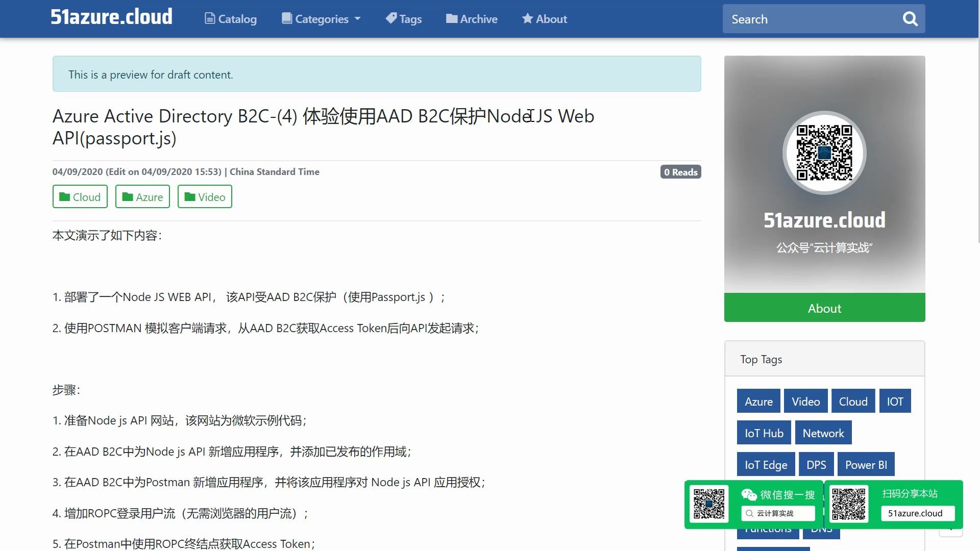Click the step about 增加ROPC登录用户流
The height and width of the screenshot is (551, 980).
click(180, 513)
